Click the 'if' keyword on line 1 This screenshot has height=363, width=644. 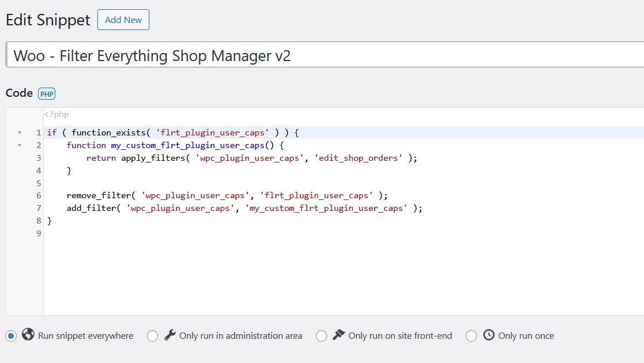click(52, 133)
